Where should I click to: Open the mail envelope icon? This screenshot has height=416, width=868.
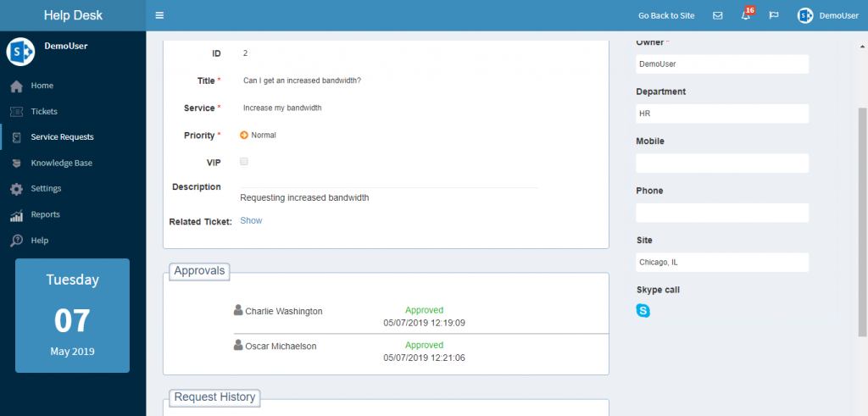[717, 15]
